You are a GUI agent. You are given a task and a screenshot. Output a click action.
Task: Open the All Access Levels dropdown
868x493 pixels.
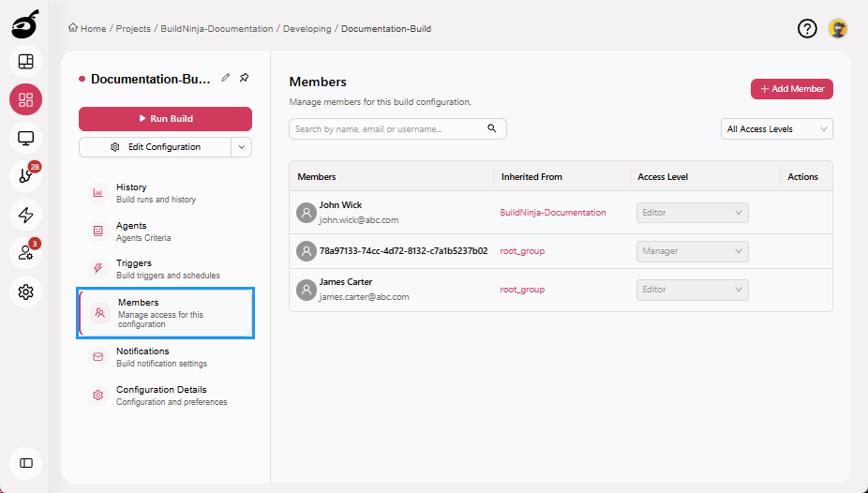pyautogui.click(x=777, y=129)
